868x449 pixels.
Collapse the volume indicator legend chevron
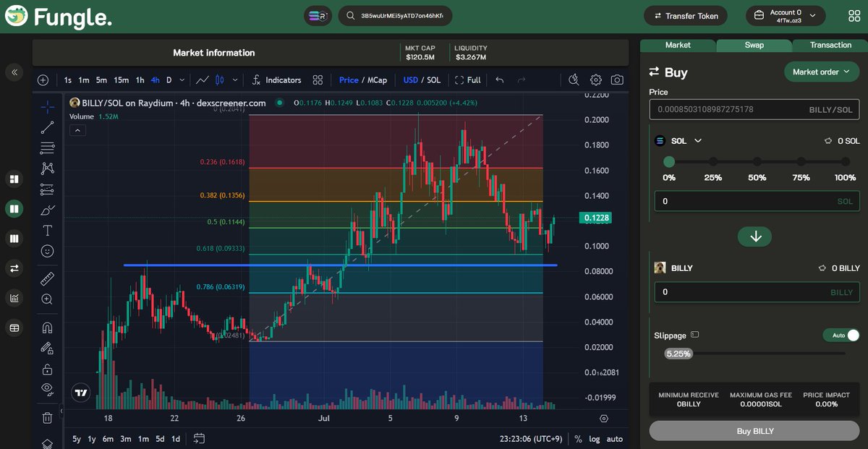pos(78,131)
